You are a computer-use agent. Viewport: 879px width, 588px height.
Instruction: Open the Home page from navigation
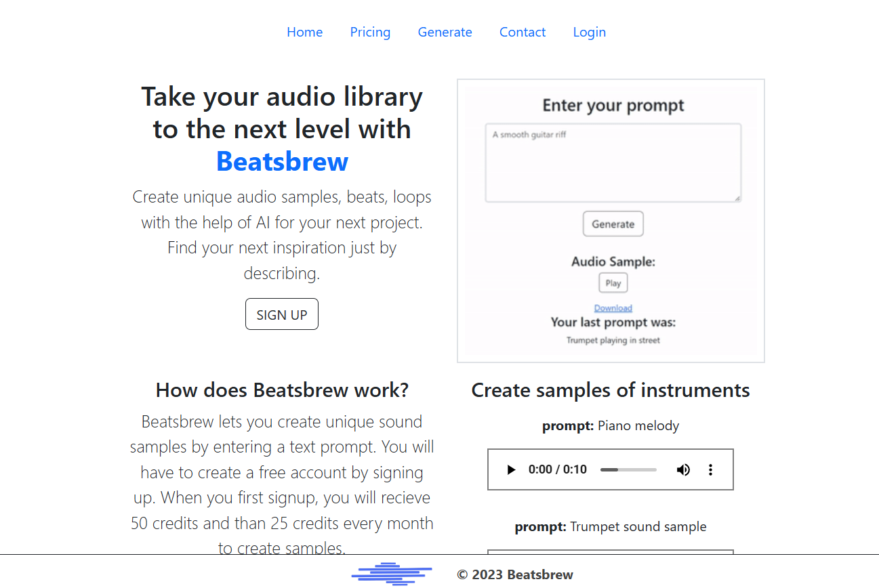click(304, 32)
